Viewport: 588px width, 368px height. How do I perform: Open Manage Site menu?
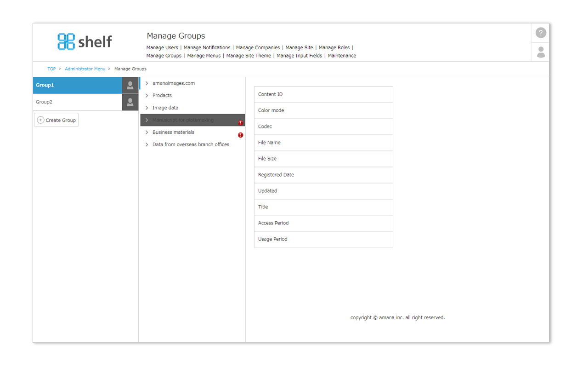[x=299, y=47]
